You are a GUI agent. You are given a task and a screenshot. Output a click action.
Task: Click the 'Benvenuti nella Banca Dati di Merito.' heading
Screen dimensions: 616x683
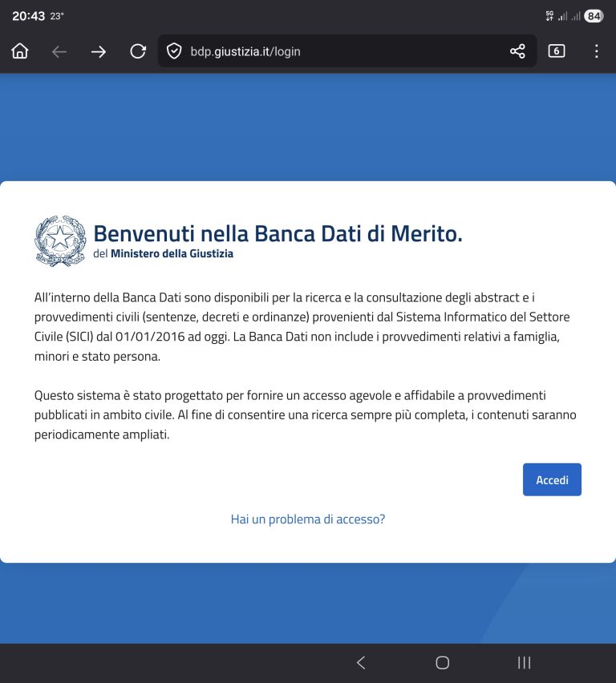pyautogui.click(x=278, y=233)
